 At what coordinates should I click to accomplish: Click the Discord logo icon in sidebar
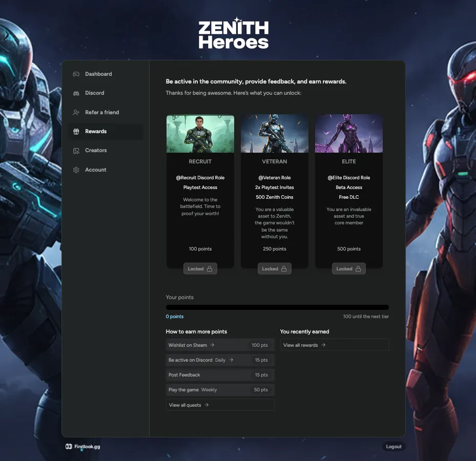click(76, 93)
